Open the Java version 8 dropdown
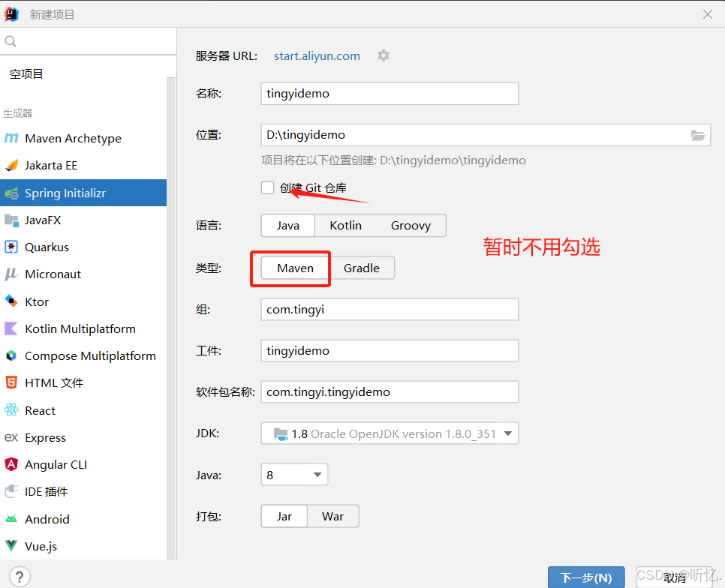 (x=294, y=474)
